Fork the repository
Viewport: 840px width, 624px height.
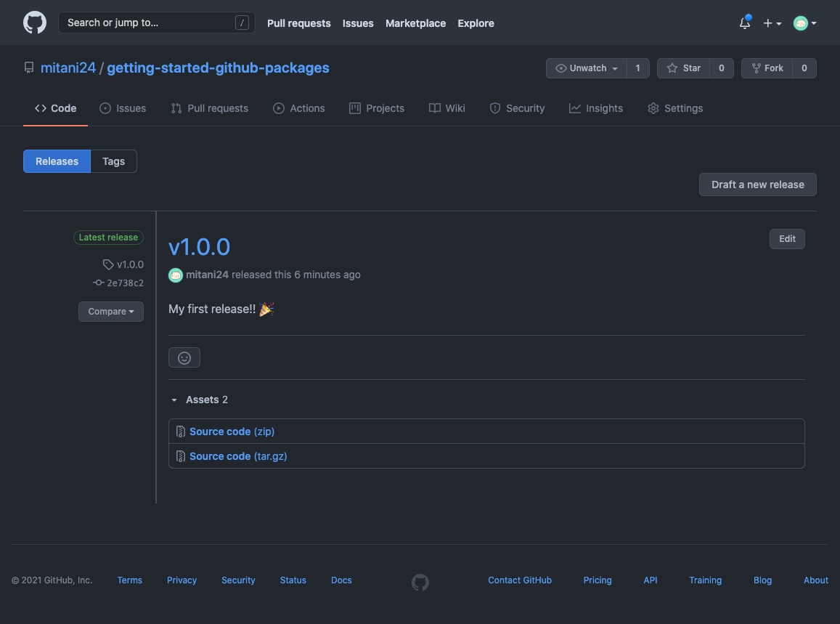767,68
